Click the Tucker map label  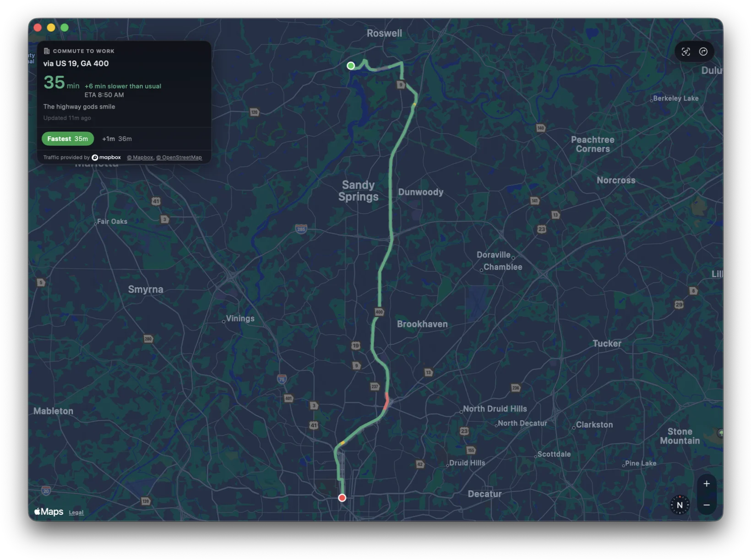[x=607, y=343]
